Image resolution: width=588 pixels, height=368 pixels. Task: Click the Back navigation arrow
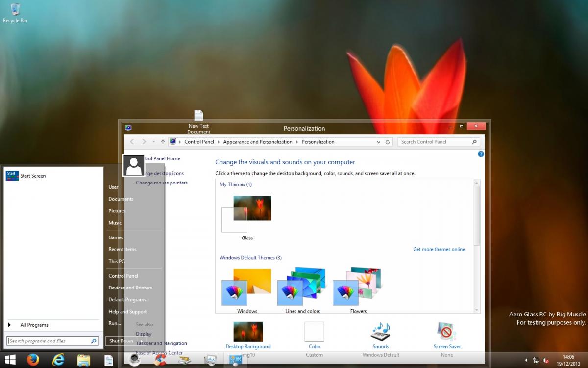coord(132,142)
